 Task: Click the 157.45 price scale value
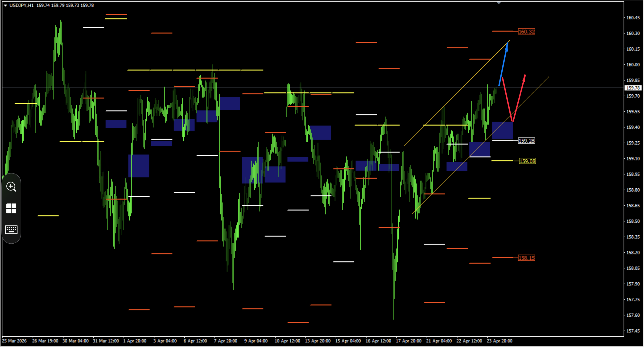(x=633, y=331)
